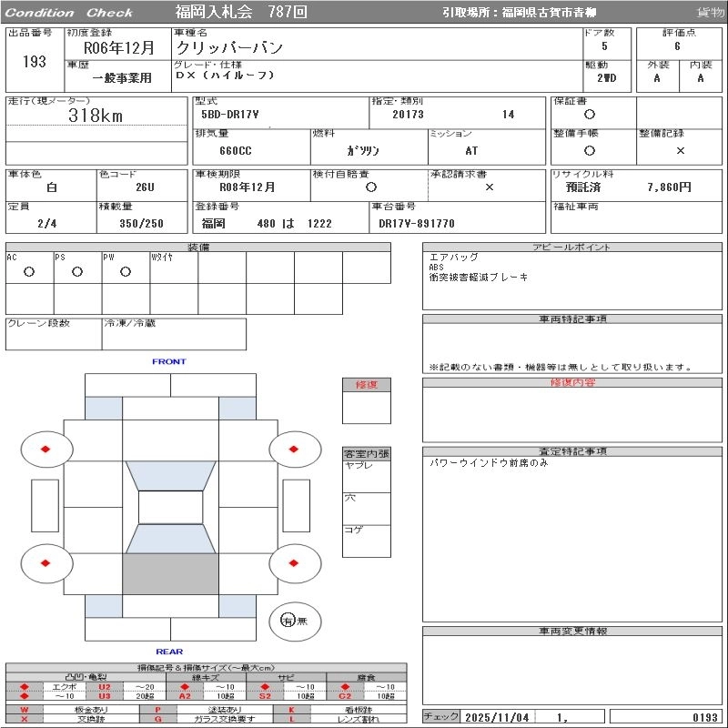Click the chassis number DR17V-891770
The height and width of the screenshot is (728, 728).
click(417, 223)
